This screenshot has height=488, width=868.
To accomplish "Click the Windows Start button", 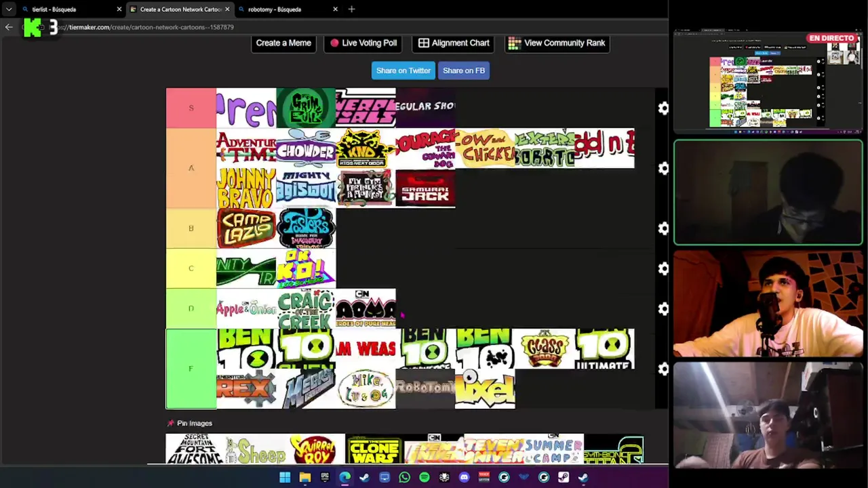I will click(285, 477).
